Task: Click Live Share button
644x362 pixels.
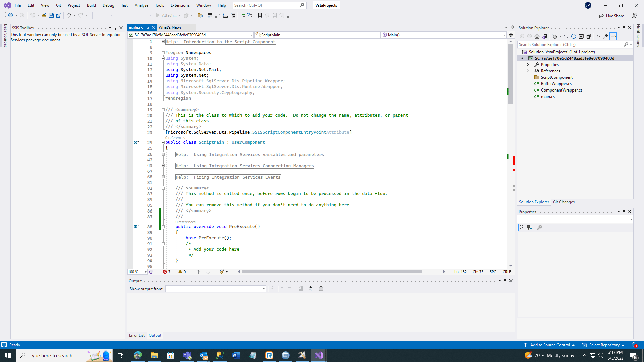Action: click(x=611, y=16)
